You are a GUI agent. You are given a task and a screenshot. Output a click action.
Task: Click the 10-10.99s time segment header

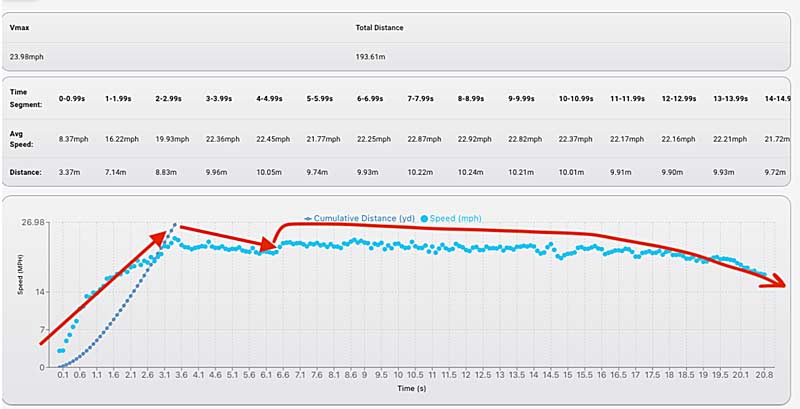pyautogui.click(x=576, y=98)
